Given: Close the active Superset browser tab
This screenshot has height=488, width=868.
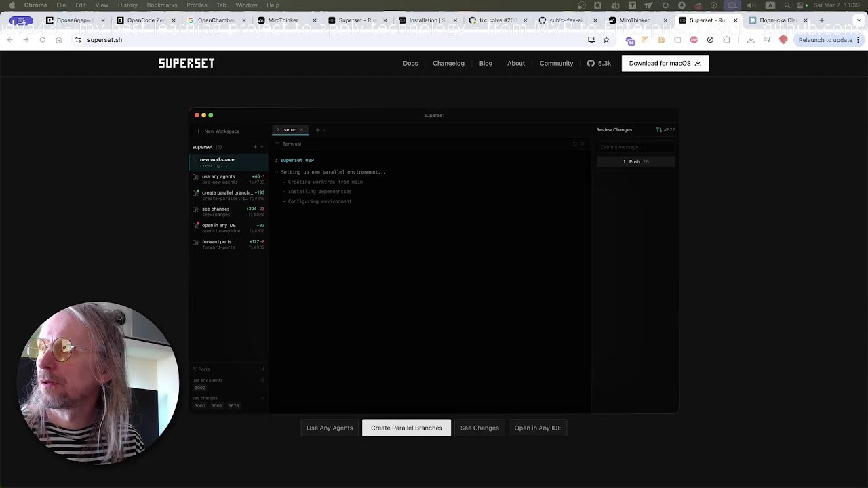Looking at the screenshot, I should coord(735,20).
